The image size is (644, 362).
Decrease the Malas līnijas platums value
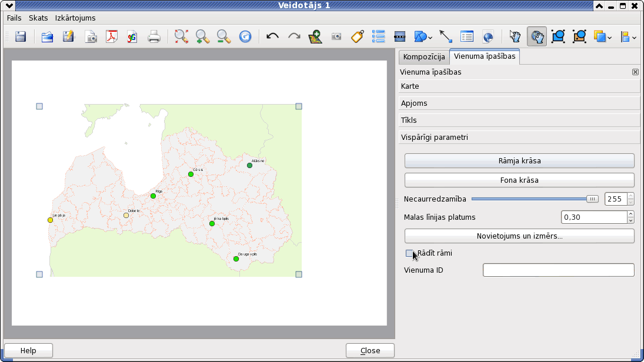631,220
